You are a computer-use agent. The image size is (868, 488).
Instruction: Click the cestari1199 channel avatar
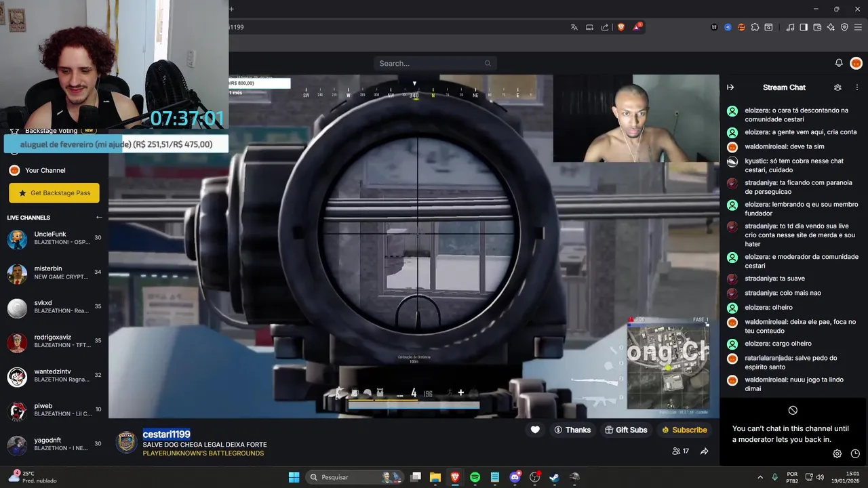pos(126,443)
